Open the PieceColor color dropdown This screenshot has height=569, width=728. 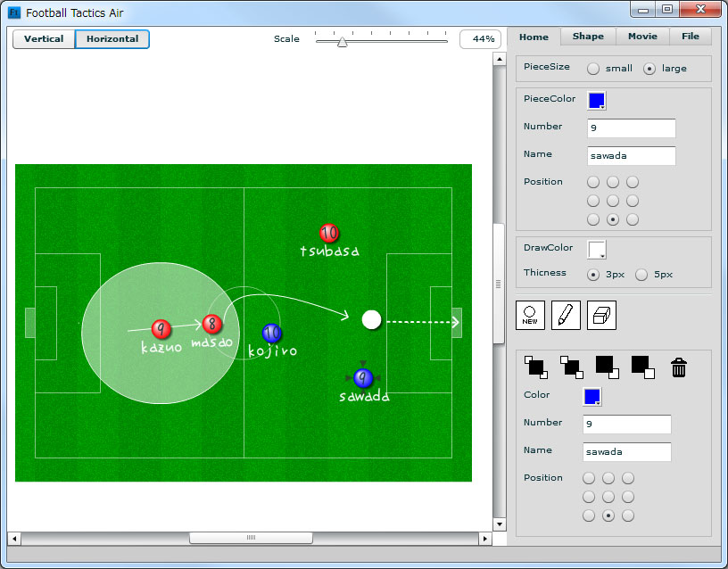point(596,101)
